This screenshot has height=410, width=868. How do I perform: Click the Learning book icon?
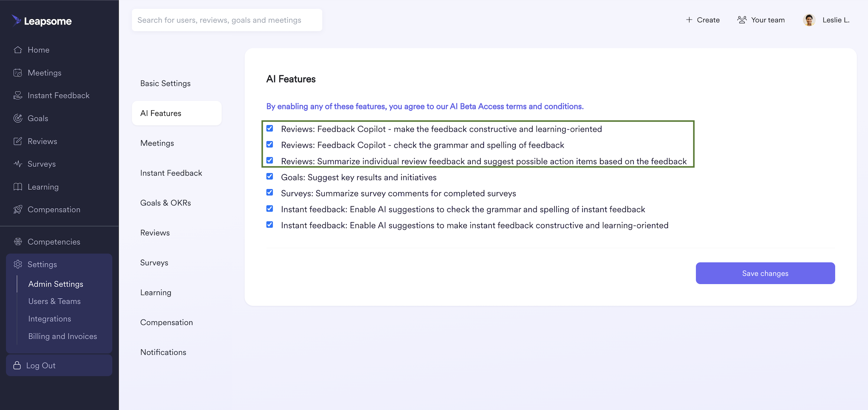[x=18, y=187]
